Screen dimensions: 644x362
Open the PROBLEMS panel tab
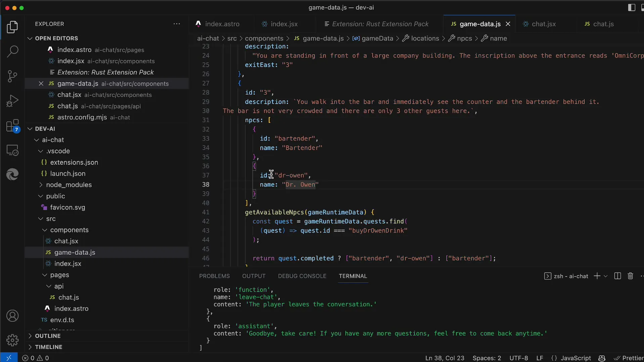pyautogui.click(x=214, y=276)
